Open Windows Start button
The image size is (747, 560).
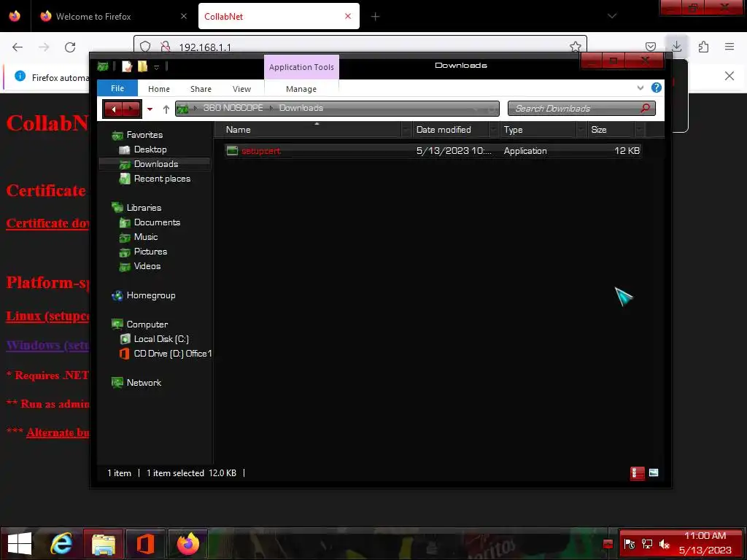coord(20,544)
